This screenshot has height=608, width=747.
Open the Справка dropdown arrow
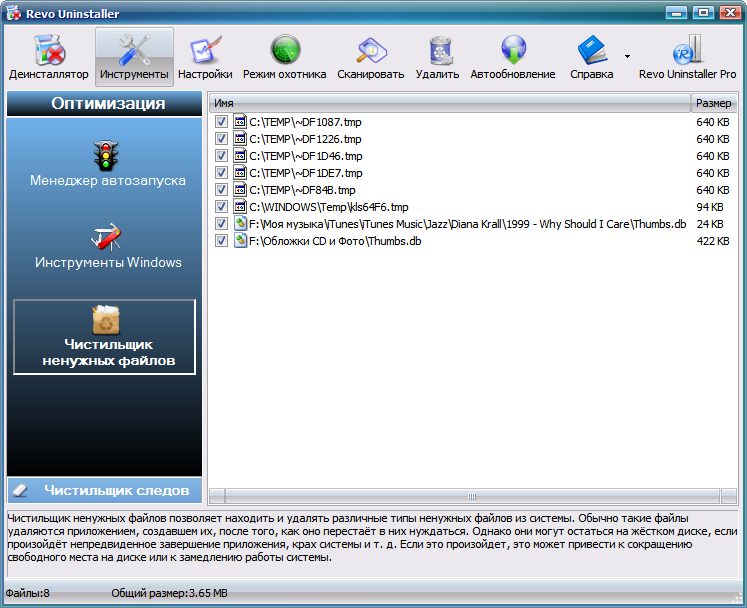627,57
